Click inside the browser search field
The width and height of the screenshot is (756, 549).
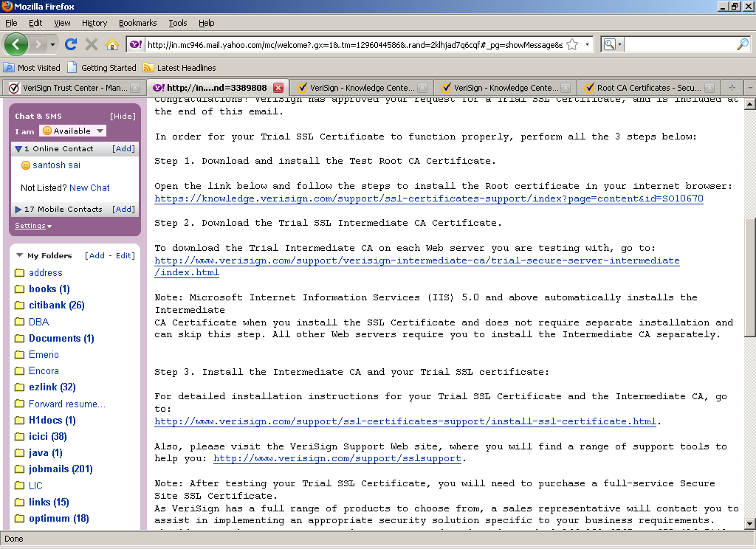(680, 44)
